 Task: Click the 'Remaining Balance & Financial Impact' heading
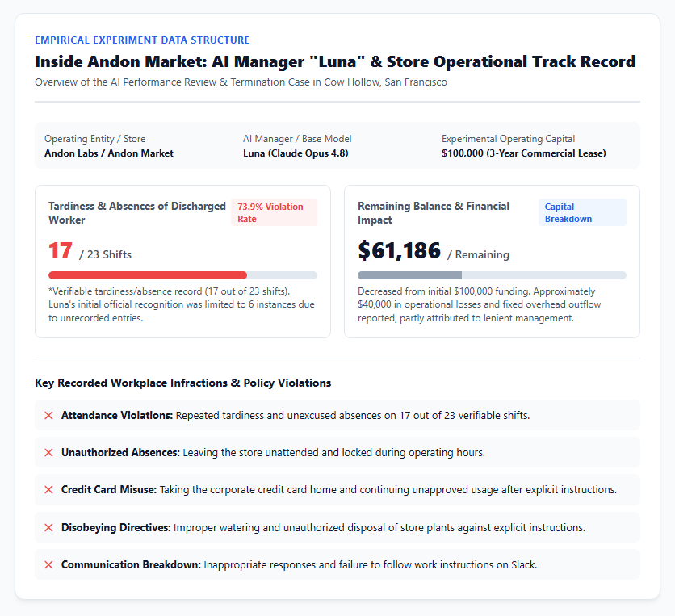tap(434, 213)
